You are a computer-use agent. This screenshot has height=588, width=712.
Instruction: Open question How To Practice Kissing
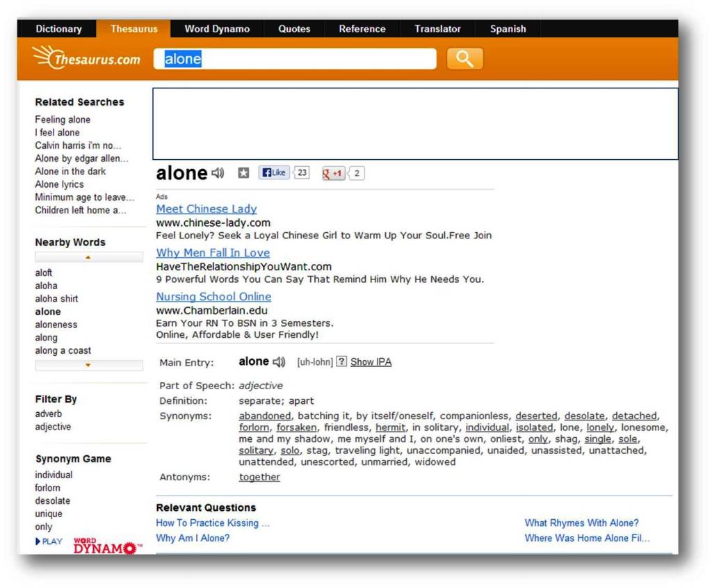point(213,523)
